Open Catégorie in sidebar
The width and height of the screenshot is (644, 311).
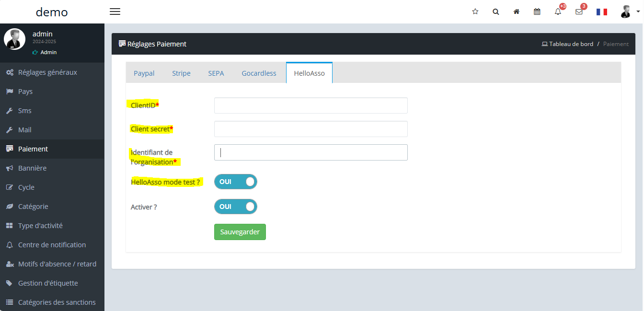coord(52,207)
